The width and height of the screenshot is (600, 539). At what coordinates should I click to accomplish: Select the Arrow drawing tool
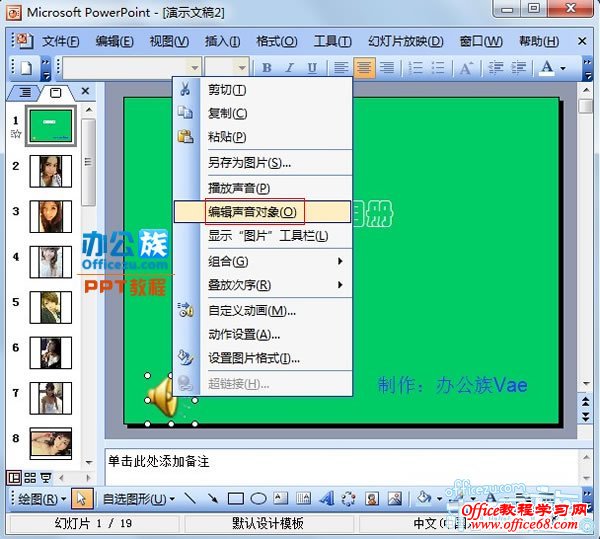point(213,499)
